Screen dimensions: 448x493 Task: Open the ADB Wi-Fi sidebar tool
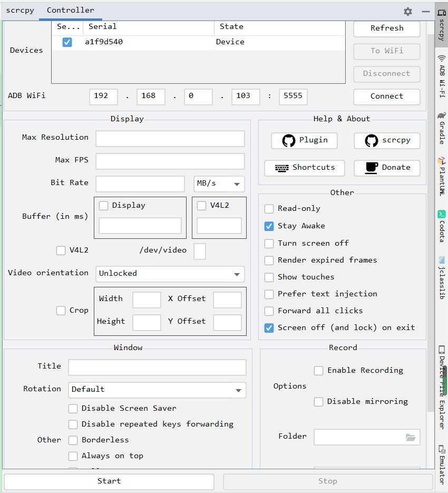[x=442, y=76]
